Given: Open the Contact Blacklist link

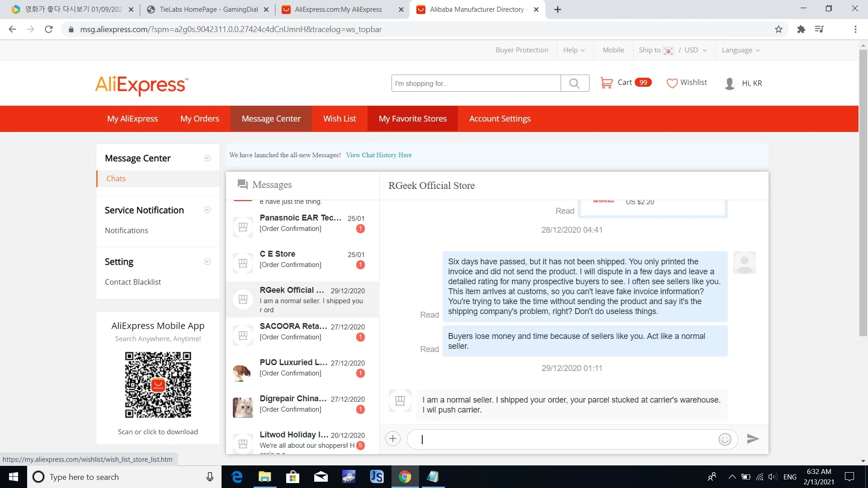Looking at the screenshot, I should (x=133, y=282).
